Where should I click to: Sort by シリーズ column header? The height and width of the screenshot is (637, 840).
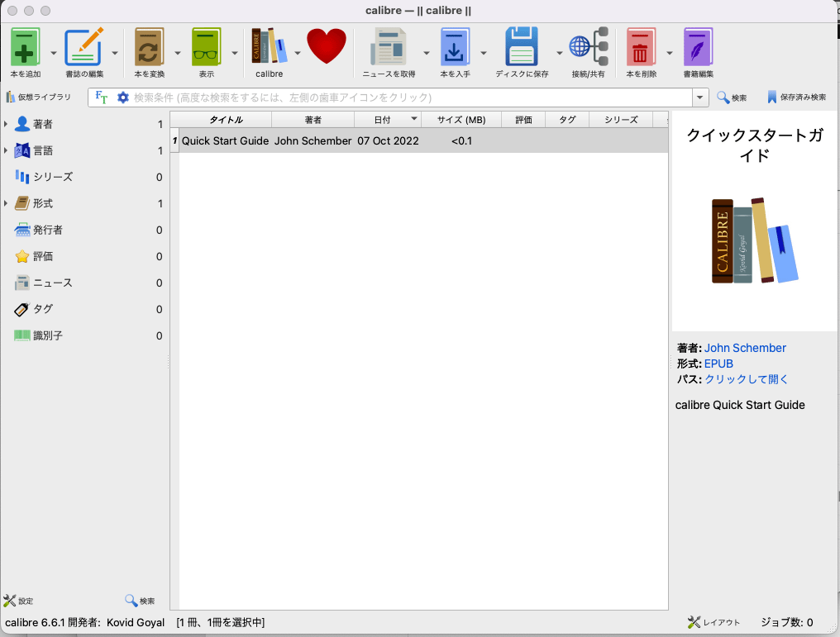click(621, 119)
